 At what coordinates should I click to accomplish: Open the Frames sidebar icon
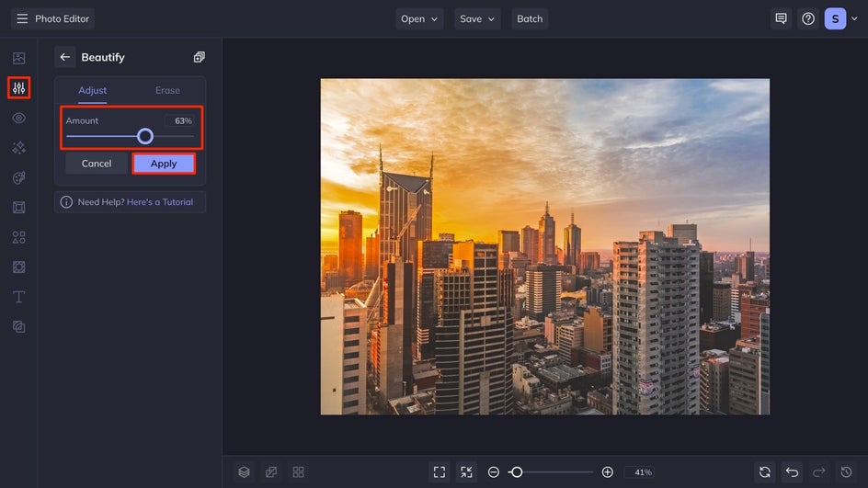tap(18, 208)
